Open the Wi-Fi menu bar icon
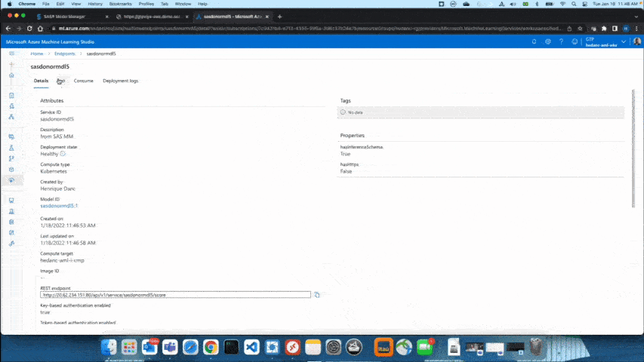The image size is (644, 362). pyautogui.click(x=562, y=4)
